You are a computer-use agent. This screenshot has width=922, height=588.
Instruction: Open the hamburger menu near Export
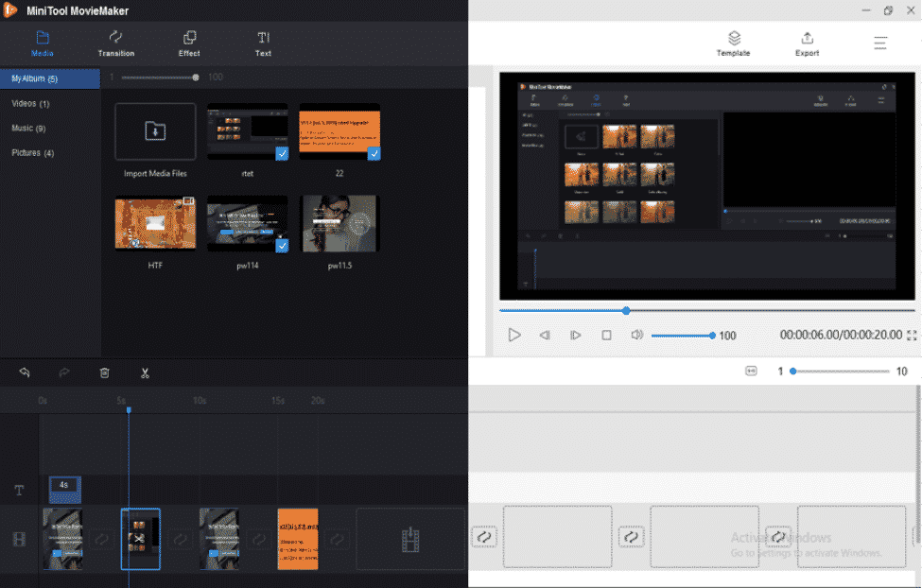[879, 43]
